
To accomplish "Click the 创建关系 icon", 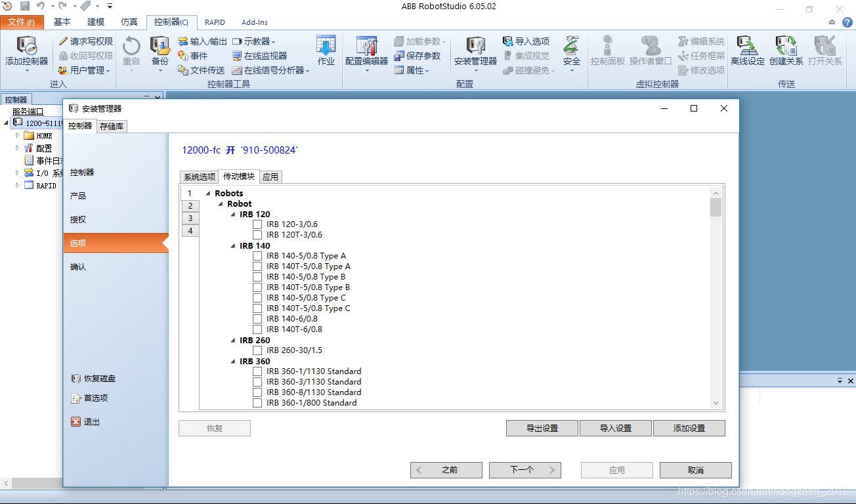I will (x=786, y=46).
